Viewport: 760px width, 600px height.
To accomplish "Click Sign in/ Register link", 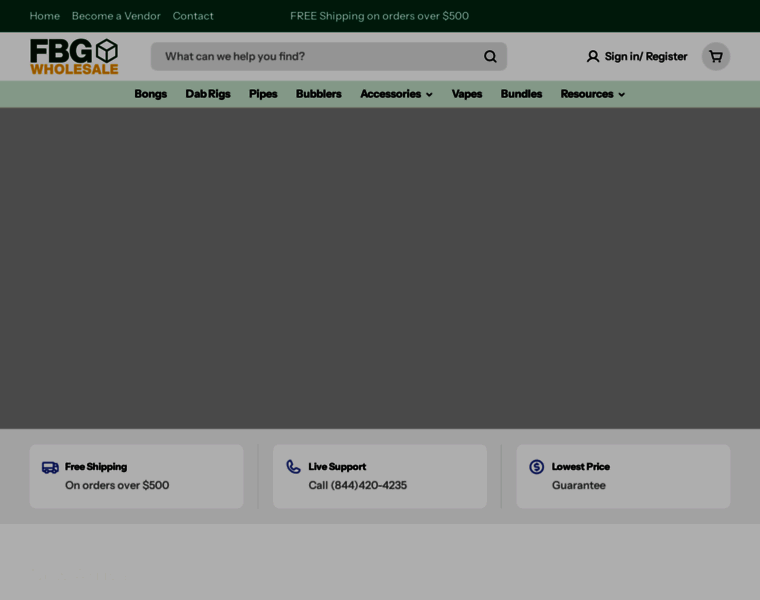I will (646, 57).
